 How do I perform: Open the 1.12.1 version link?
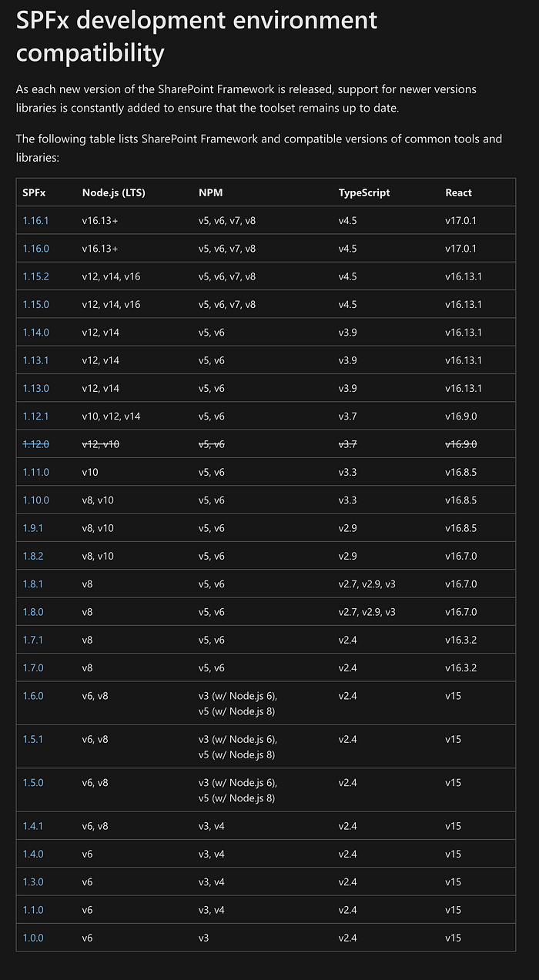point(35,416)
